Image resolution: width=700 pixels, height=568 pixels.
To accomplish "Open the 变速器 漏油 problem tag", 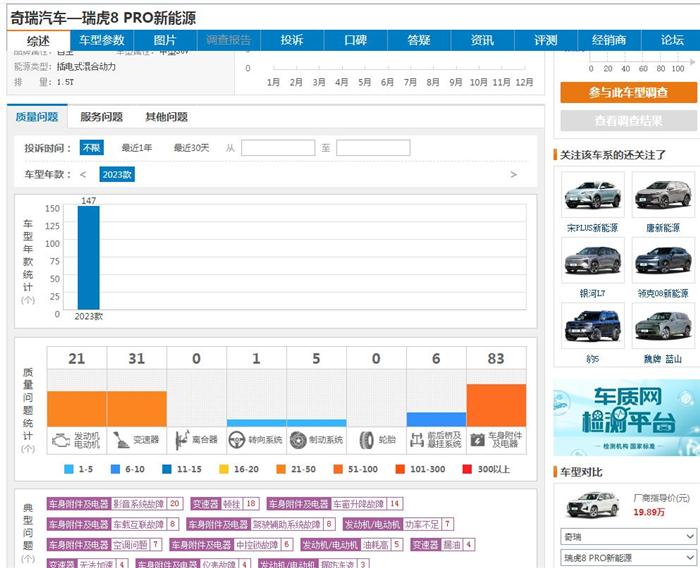I will coord(442,544).
